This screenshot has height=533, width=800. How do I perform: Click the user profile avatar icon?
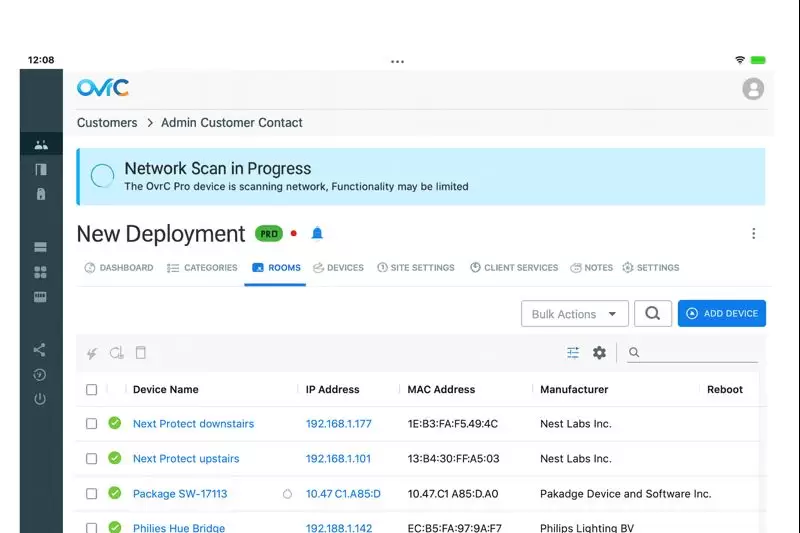point(753,89)
